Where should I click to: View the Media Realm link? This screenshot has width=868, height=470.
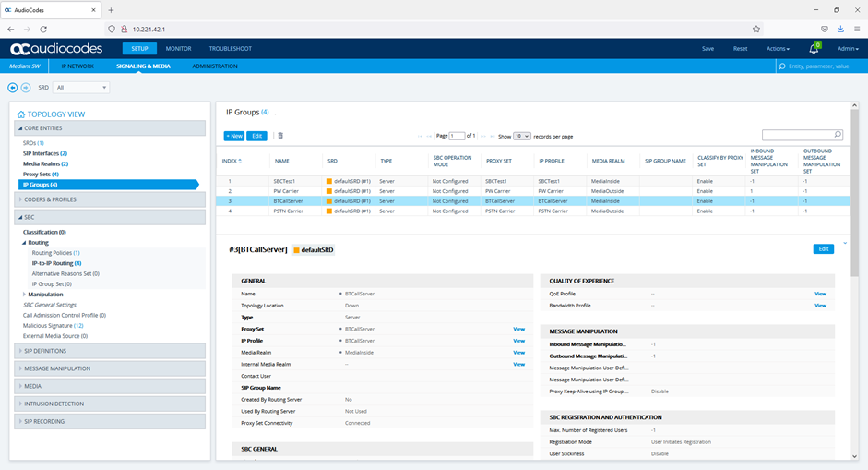(518, 353)
